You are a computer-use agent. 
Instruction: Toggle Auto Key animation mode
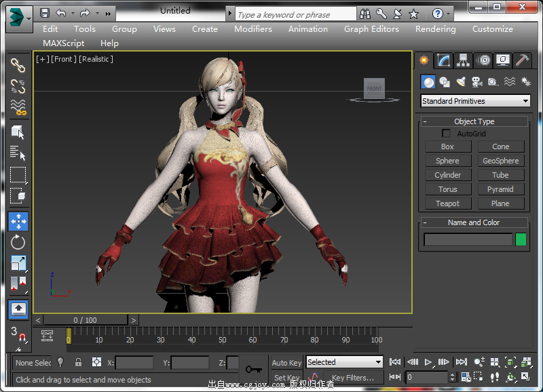tap(286, 363)
